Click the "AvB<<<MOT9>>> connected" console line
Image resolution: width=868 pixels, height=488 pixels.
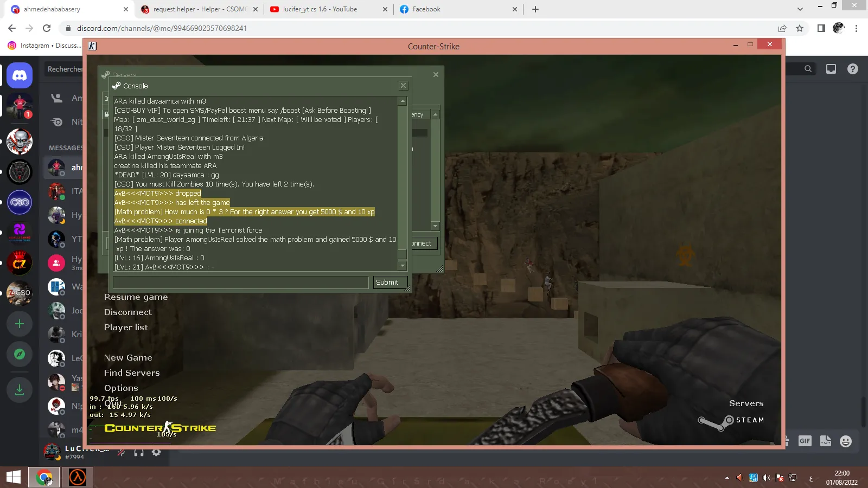[x=161, y=221]
